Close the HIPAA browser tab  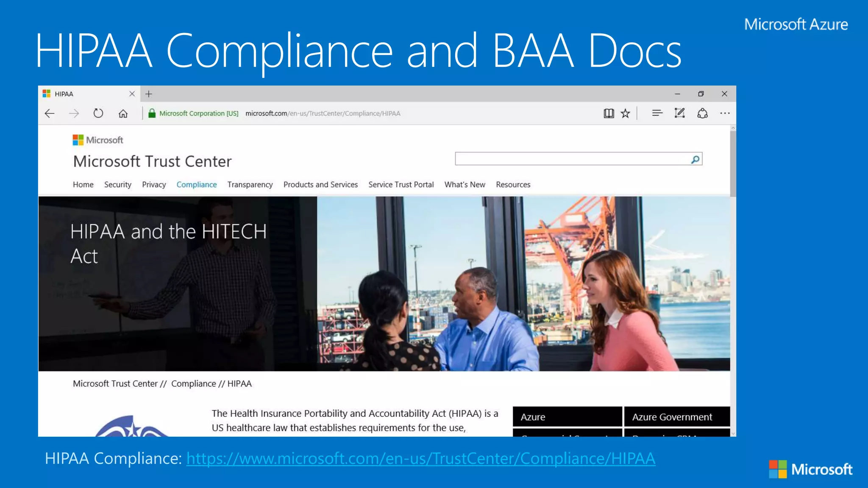pos(132,94)
